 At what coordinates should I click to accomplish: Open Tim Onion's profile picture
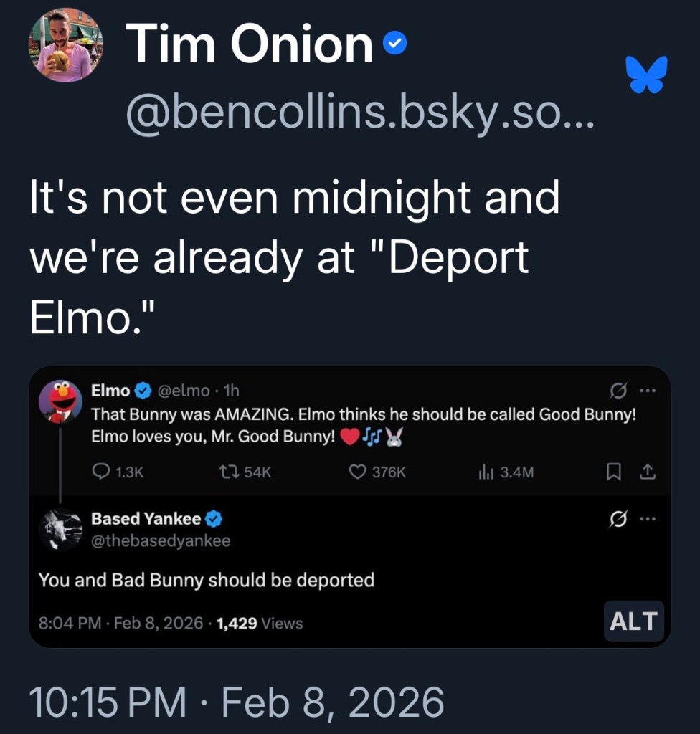[x=65, y=46]
